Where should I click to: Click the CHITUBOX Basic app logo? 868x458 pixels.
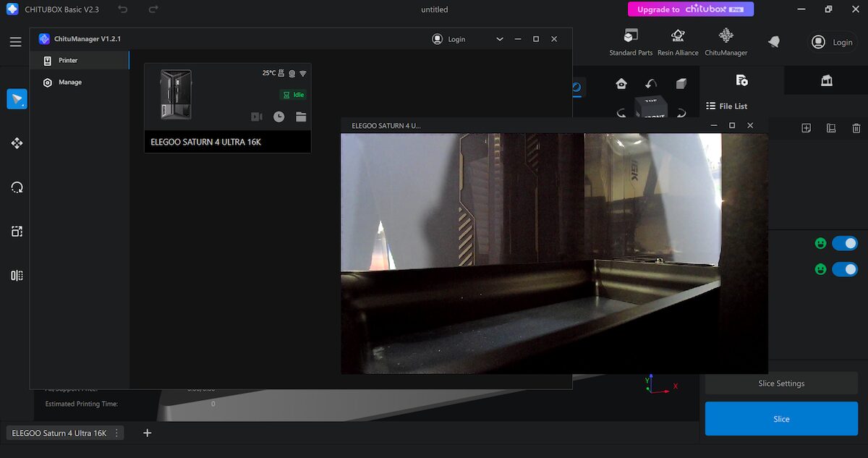click(12, 9)
